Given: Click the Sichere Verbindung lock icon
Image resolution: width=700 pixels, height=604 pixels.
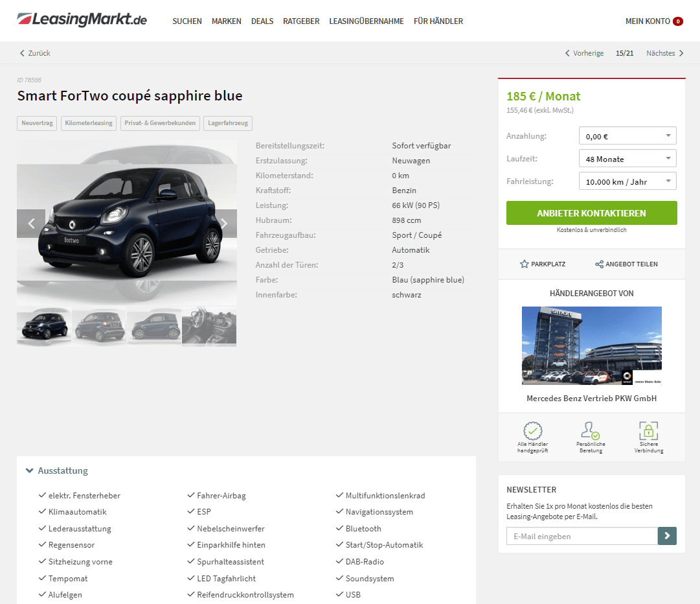Looking at the screenshot, I should 649,431.
